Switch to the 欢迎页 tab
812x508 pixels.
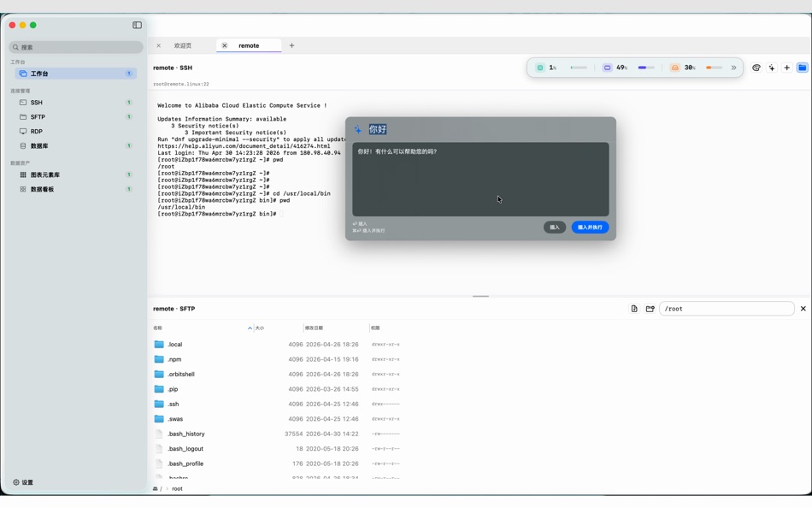(x=183, y=45)
